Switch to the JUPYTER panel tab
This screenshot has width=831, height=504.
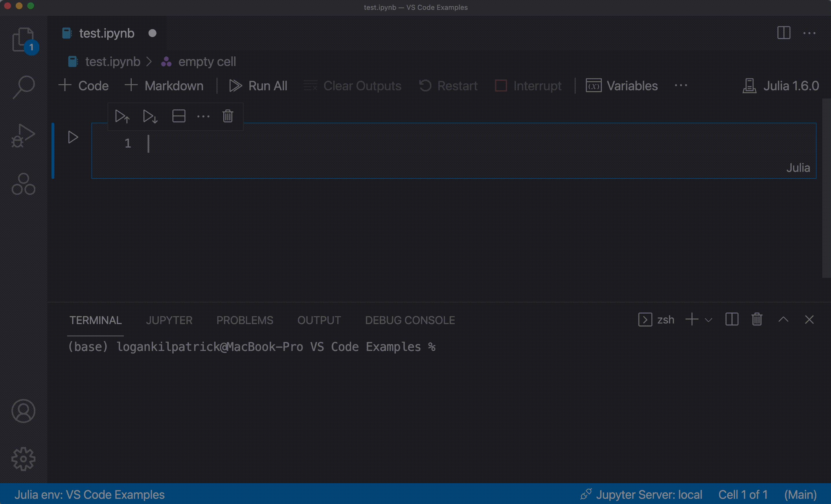[169, 320]
